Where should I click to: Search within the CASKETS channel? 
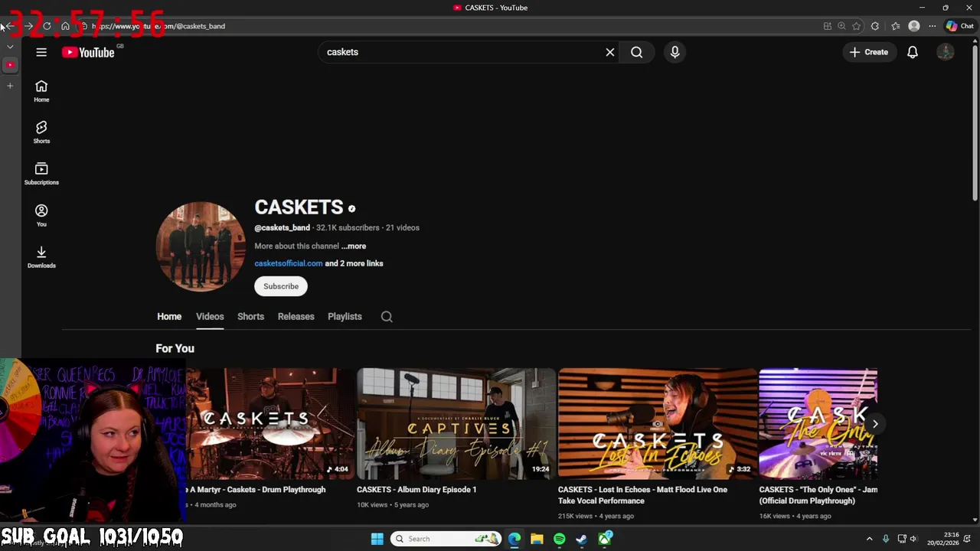point(387,317)
